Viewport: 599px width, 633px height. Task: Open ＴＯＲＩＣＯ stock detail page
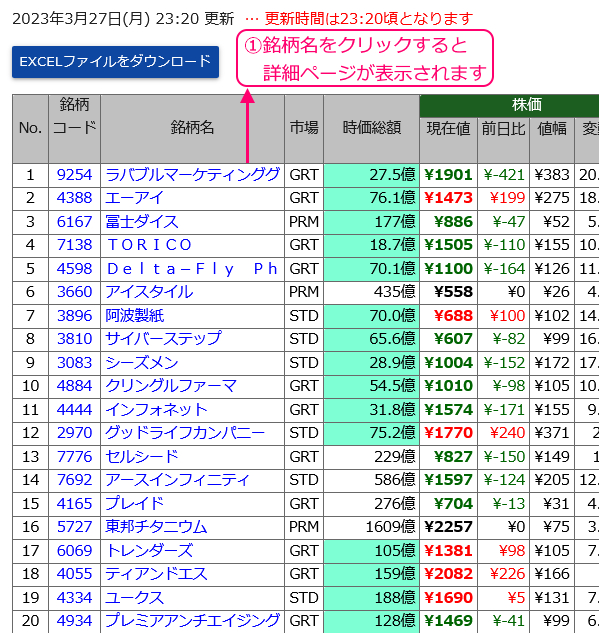149,245
